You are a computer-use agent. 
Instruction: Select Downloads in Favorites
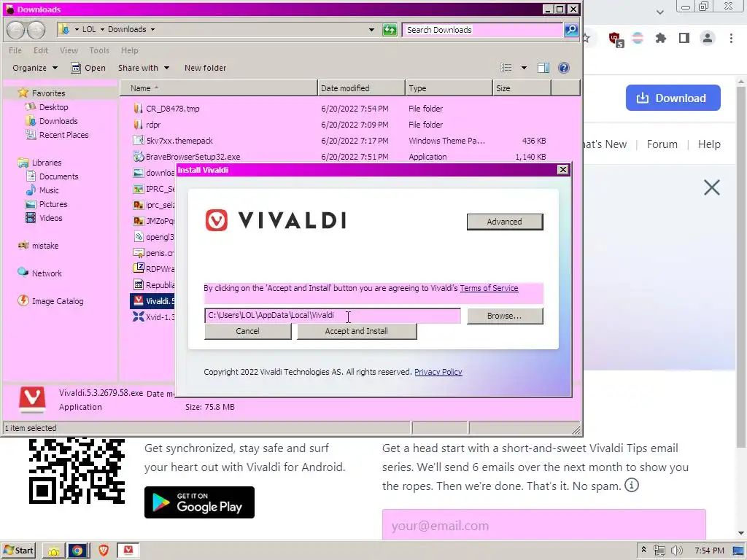coord(58,121)
